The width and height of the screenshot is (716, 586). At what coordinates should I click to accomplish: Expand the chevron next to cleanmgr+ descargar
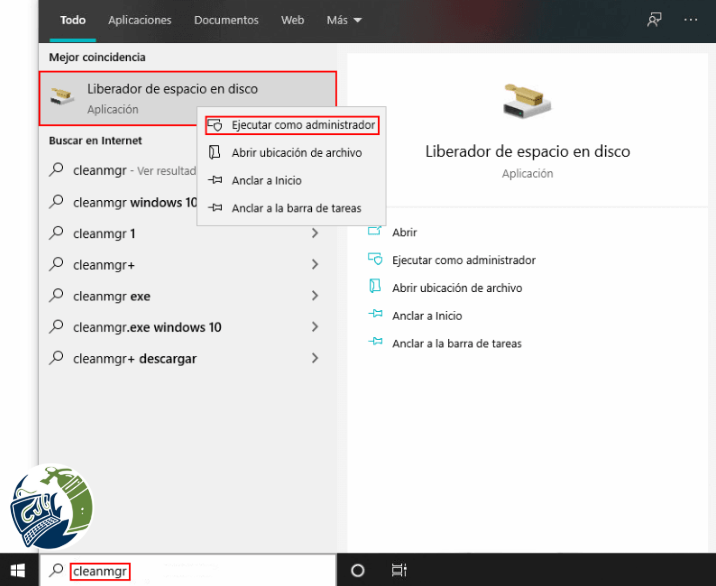click(x=315, y=358)
